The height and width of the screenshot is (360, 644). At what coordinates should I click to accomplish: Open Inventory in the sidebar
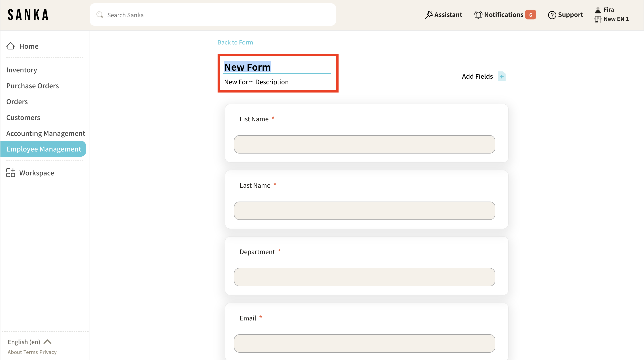pos(21,70)
